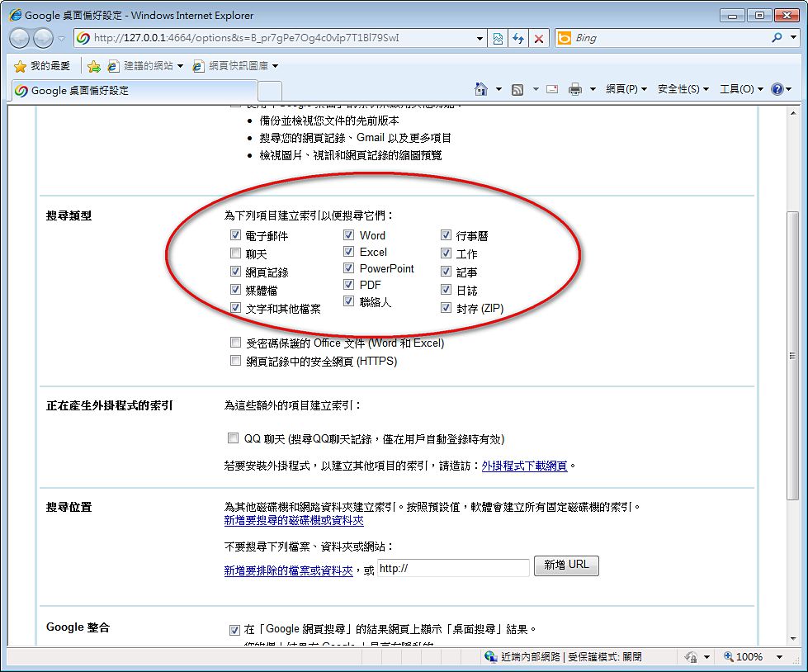Image resolution: width=808 pixels, height=672 pixels.
Task: Toggle 封存 (ZIP) checkbox
Action: pos(447,308)
